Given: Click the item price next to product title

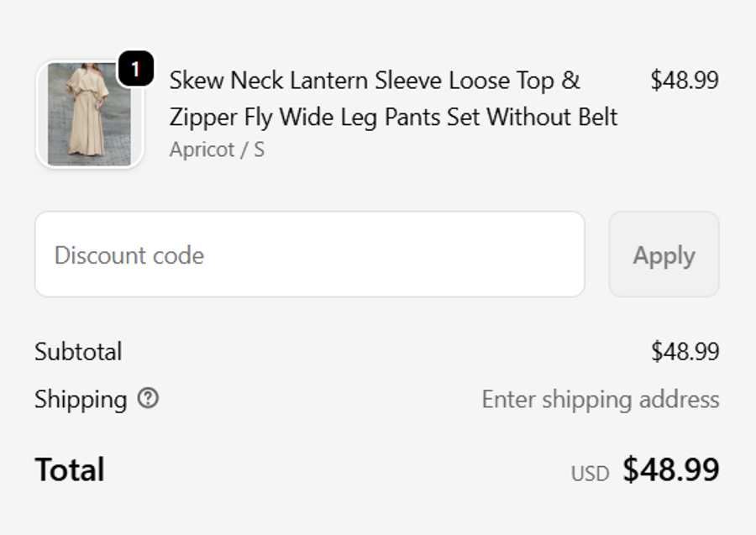Looking at the screenshot, I should (x=684, y=81).
